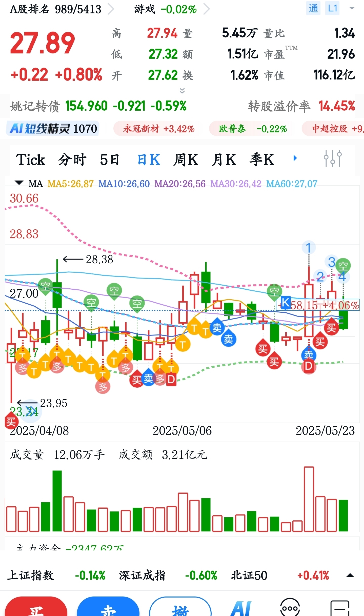Tap the 通 level badge icon

313,8
